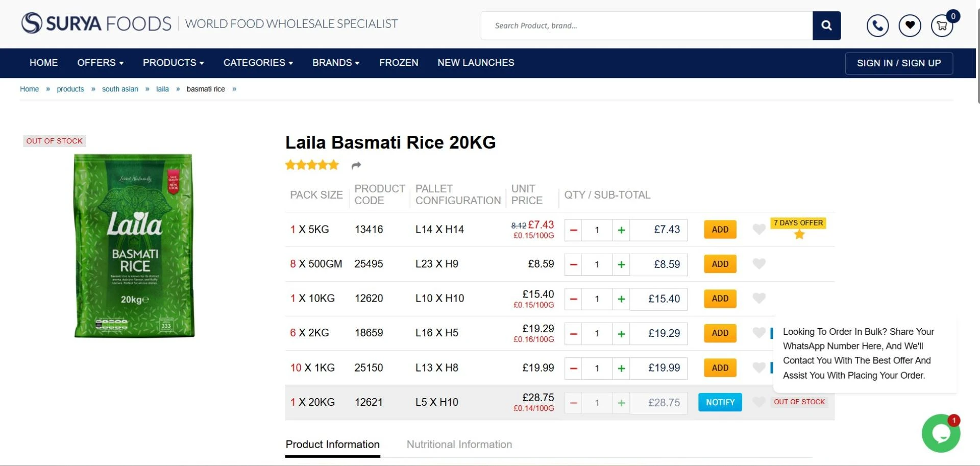Favorite the 1 X 5KG pack heart

click(x=759, y=230)
